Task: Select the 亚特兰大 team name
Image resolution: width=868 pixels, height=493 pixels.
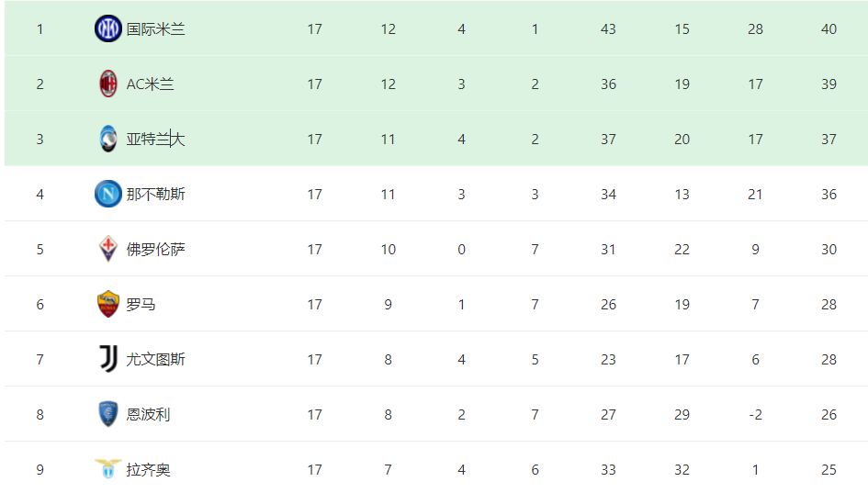Action: tap(155, 140)
